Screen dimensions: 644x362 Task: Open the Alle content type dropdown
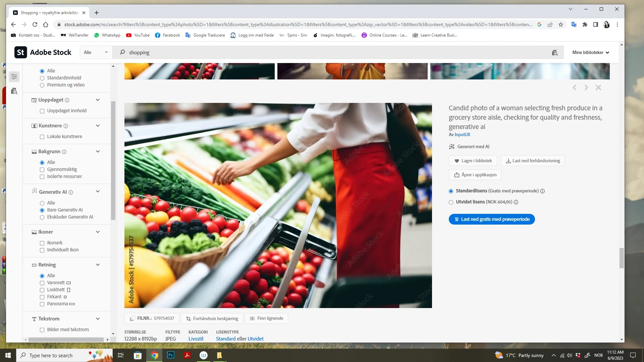pyautogui.click(x=96, y=53)
